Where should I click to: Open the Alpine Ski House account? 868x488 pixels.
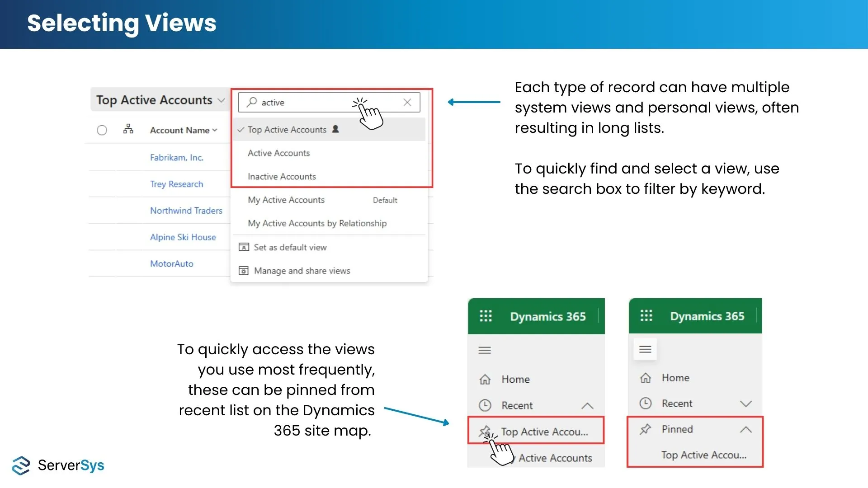click(x=183, y=237)
